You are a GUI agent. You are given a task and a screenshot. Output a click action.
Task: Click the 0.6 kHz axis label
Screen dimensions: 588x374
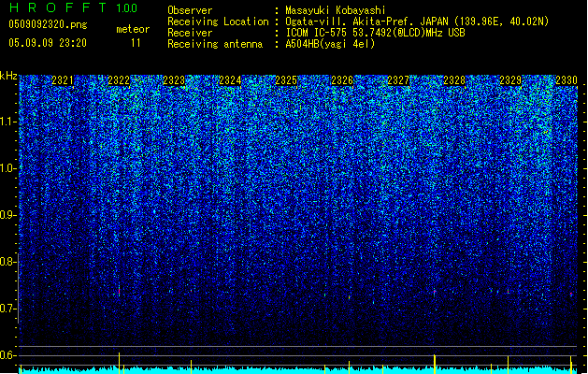pos(7,355)
